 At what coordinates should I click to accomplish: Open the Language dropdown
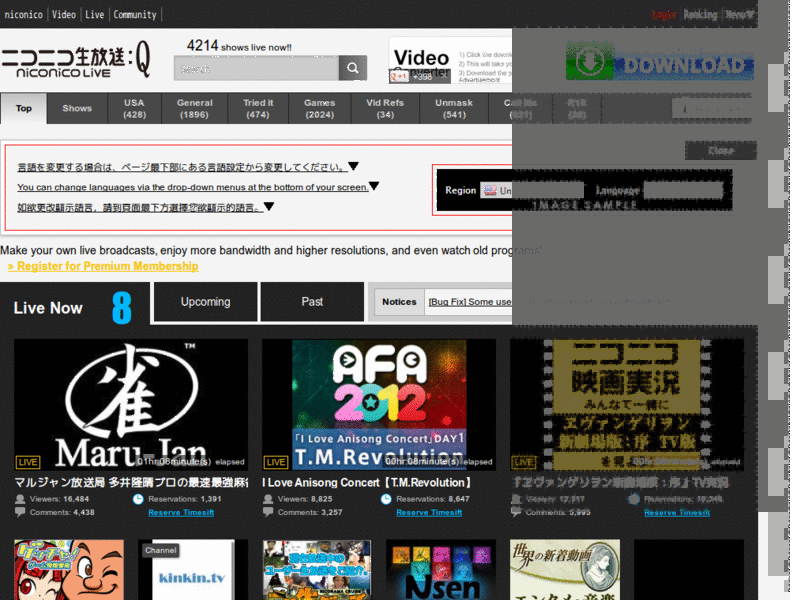683,190
